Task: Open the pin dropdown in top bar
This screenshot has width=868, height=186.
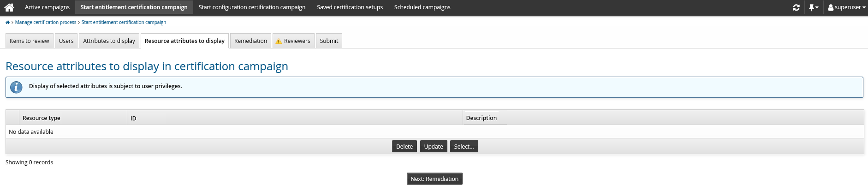Action: point(813,7)
